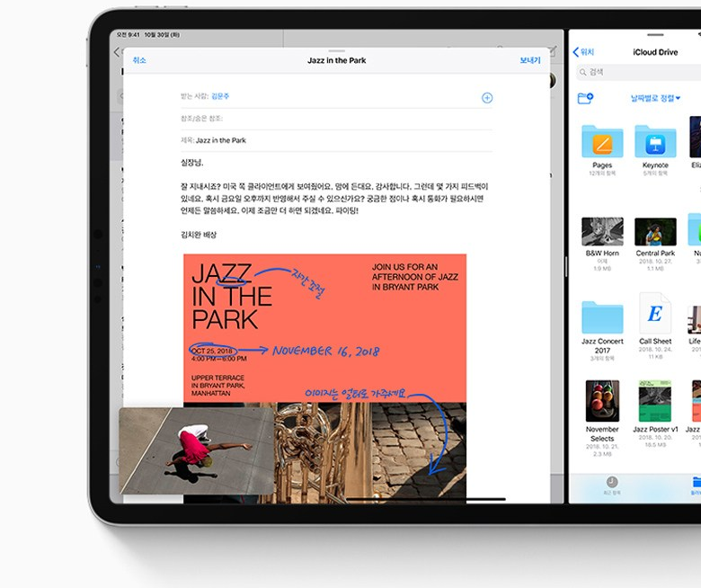Open the B&W Horn image
The image size is (701, 588).
(602, 232)
